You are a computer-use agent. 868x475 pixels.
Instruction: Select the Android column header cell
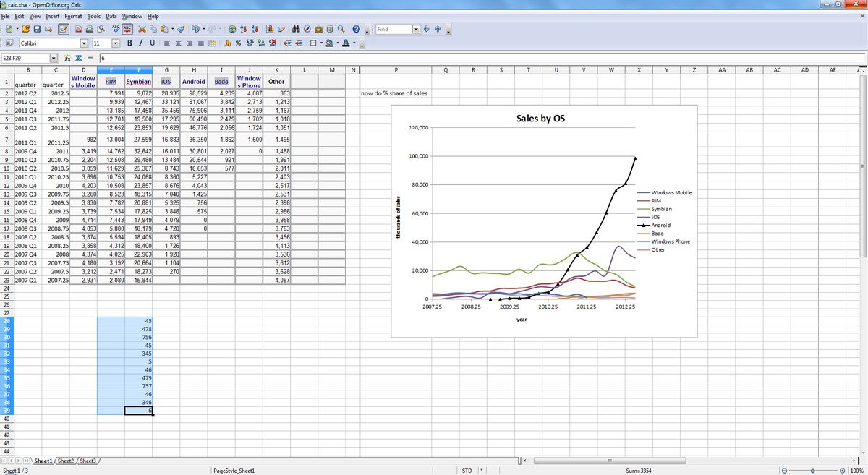194,82
